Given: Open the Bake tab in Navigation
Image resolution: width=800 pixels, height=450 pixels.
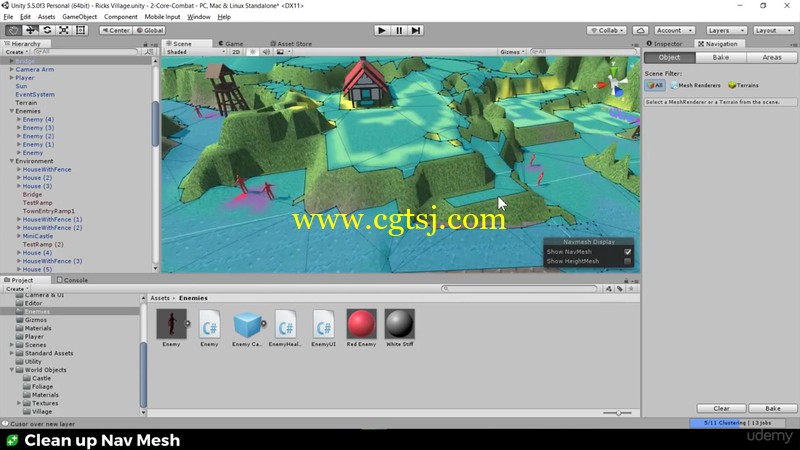Looking at the screenshot, I should [720, 57].
